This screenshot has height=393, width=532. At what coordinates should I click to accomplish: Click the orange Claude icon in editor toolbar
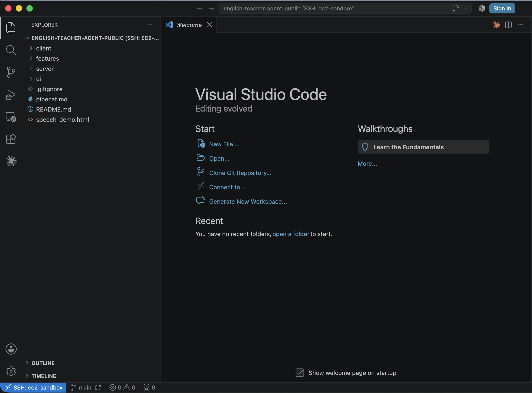click(x=496, y=25)
